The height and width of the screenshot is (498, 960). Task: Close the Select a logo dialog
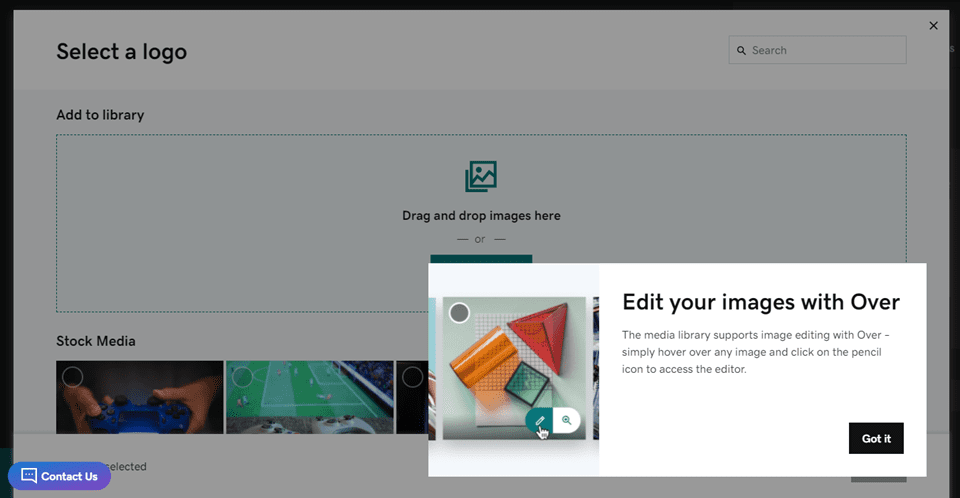tap(933, 26)
